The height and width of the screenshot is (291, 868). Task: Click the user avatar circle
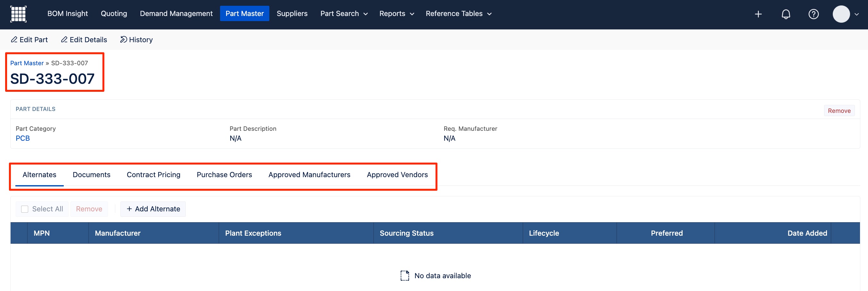point(841,14)
